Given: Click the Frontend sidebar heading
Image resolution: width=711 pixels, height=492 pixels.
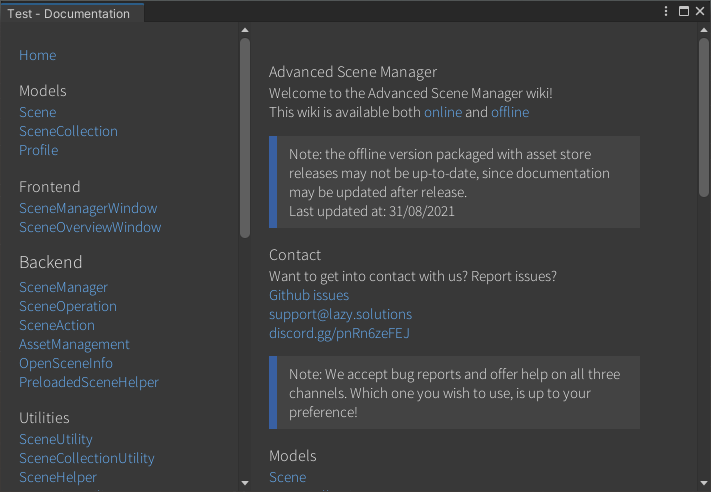Looking at the screenshot, I should pos(50,187).
